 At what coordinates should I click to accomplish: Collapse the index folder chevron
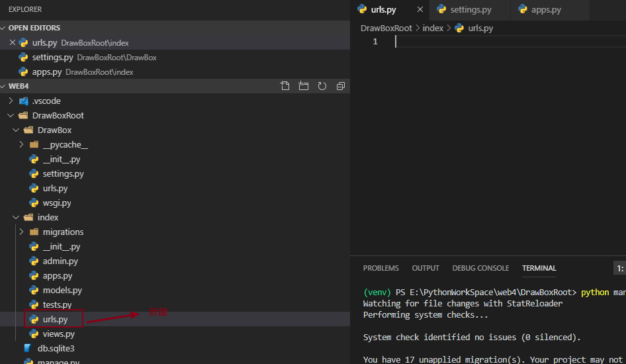16,217
